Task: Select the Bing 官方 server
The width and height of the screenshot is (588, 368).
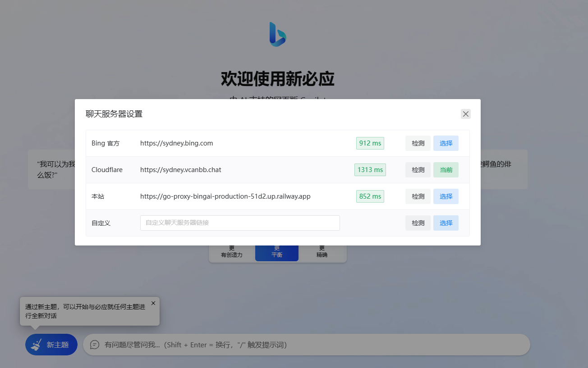Action: pyautogui.click(x=446, y=143)
